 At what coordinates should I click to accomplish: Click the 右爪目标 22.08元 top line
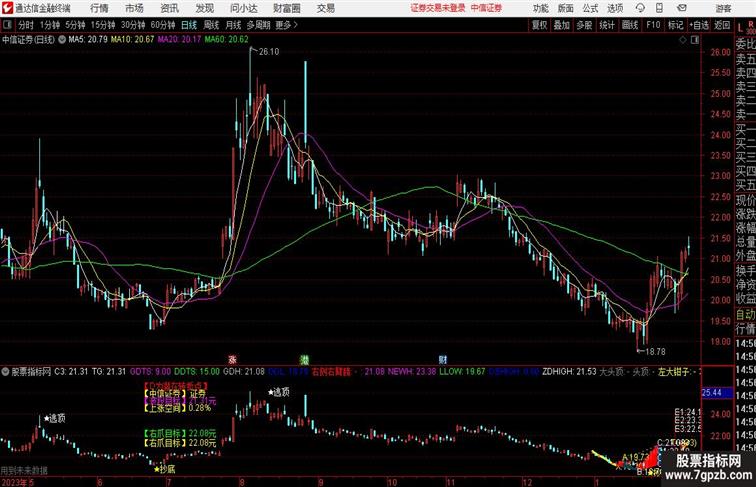[180, 434]
